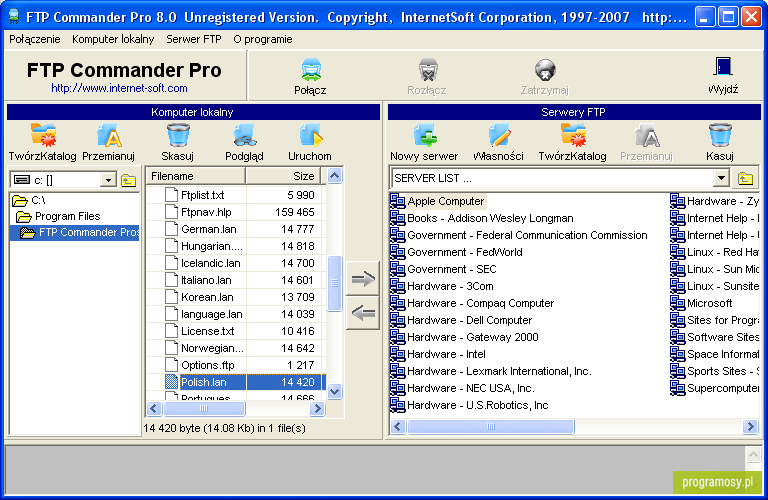Open the Komputer lokalny menu
Image resolution: width=768 pixels, height=500 pixels.
(x=113, y=39)
